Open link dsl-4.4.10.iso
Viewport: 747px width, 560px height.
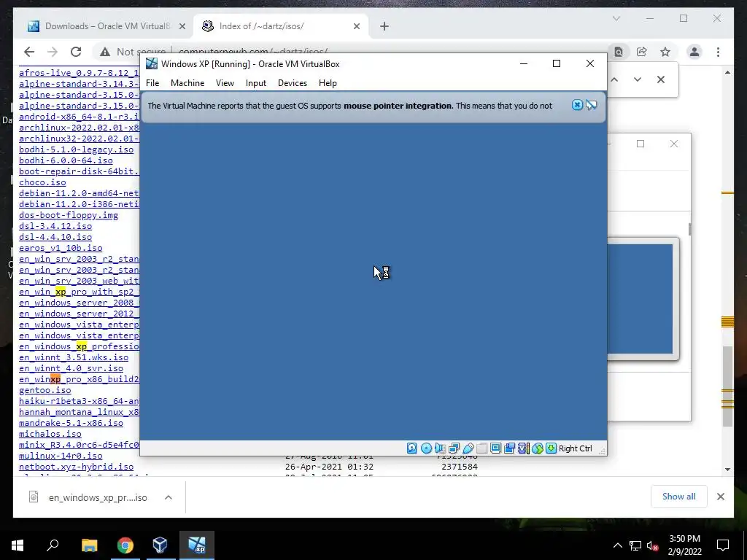pos(55,237)
